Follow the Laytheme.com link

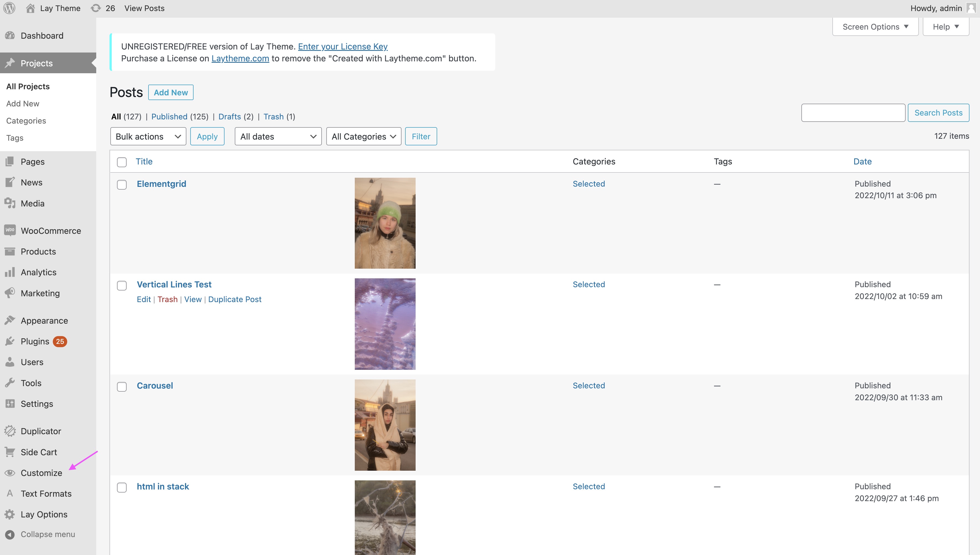pyautogui.click(x=240, y=58)
